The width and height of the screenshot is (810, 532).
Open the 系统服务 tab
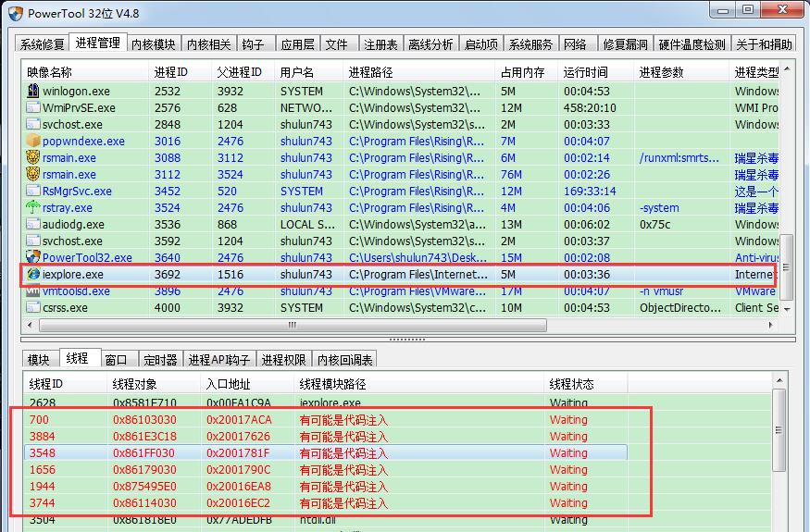click(530, 44)
